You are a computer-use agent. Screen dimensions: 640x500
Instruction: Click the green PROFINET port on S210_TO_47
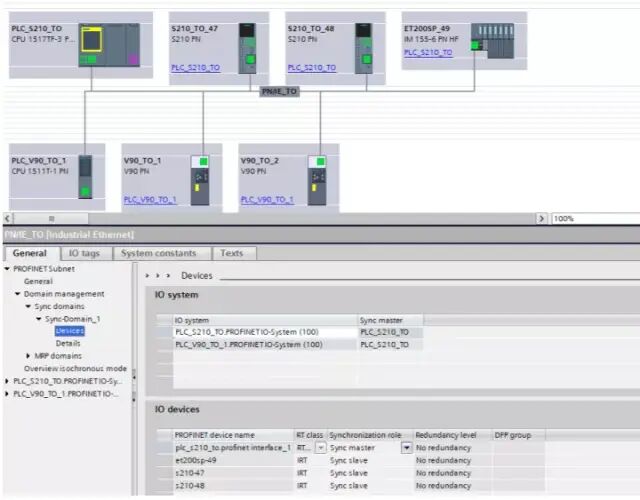[x=250, y=60]
